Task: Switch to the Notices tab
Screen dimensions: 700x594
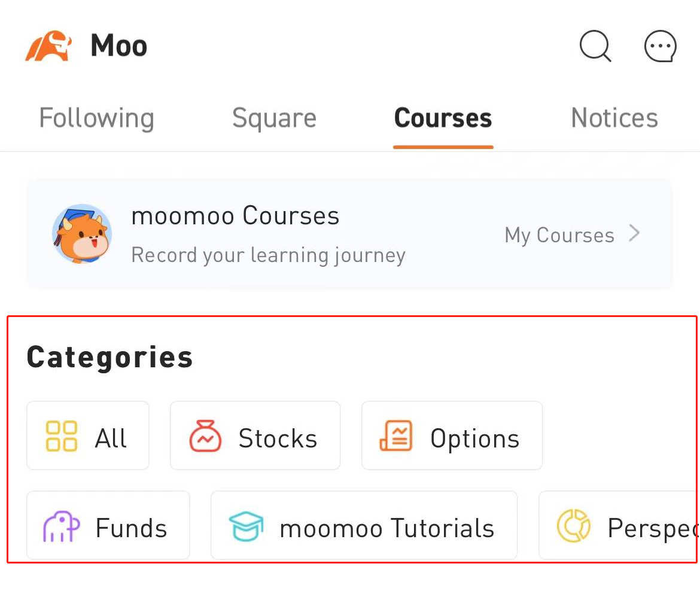Action: point(614,118)
